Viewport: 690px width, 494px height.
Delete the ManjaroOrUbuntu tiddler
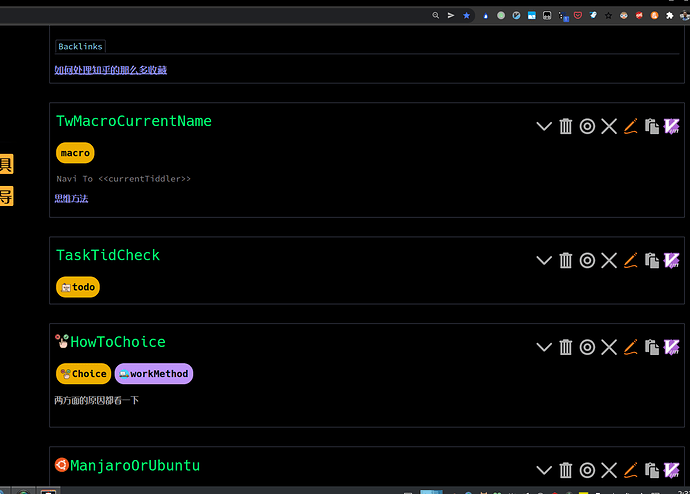point(565,470)
